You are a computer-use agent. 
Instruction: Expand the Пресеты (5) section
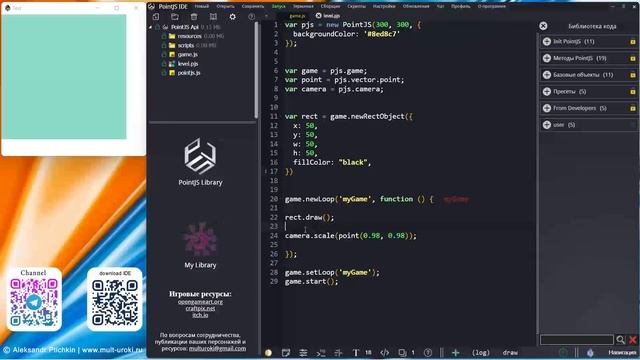click(x=588, y=91)
